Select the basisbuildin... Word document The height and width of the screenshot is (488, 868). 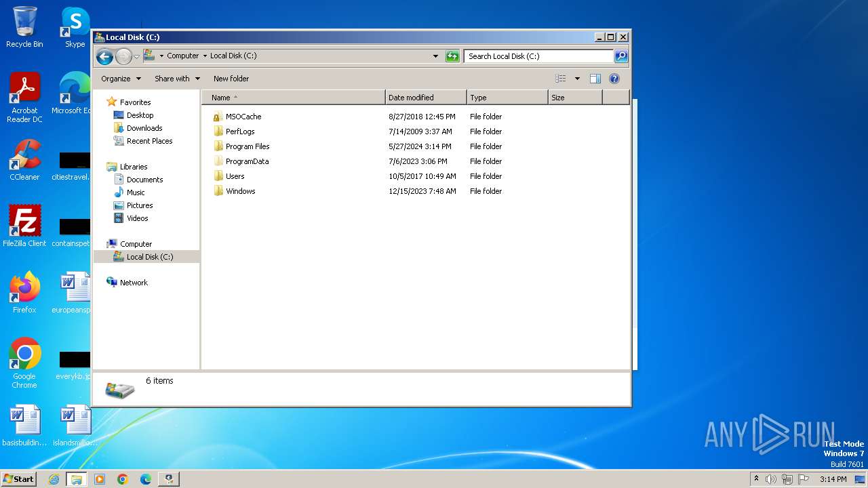point(24,426)
